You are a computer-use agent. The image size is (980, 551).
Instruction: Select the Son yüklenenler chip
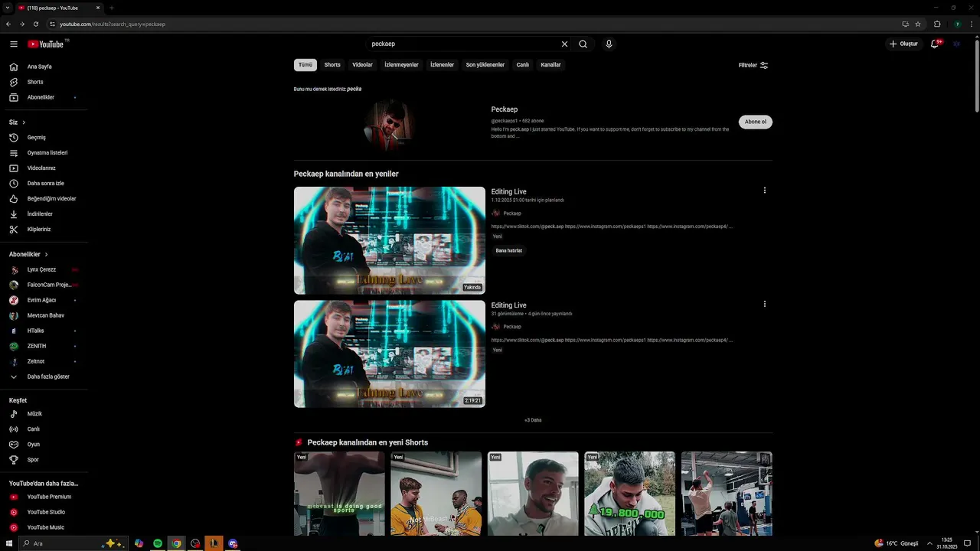485,65
